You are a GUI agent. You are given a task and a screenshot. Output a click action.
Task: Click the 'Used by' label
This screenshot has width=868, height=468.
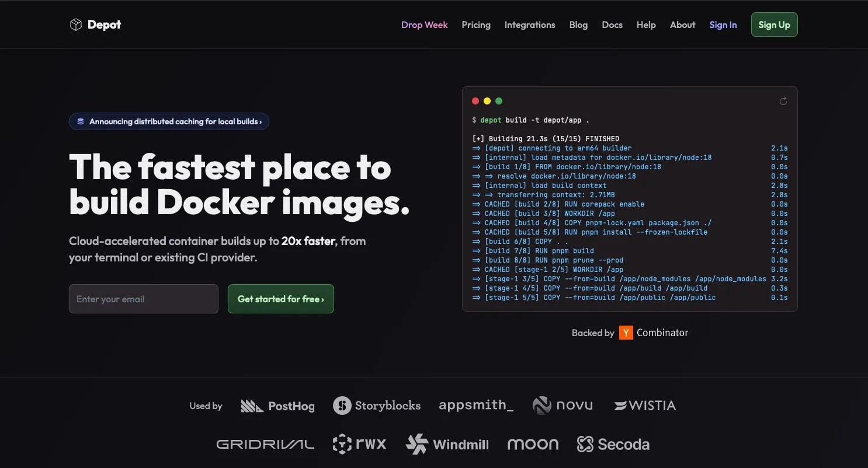tap(206, 406)
